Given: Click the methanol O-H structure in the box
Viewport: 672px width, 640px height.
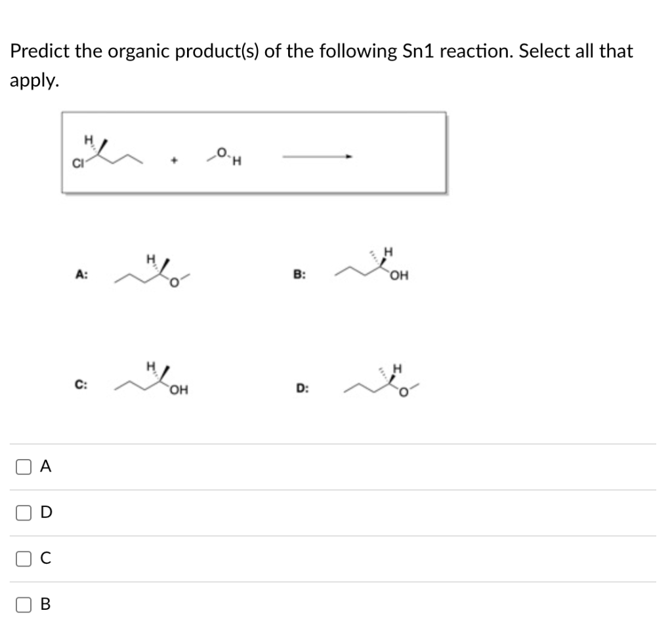Looking at the screenshot, I should [x=223, y=156].
